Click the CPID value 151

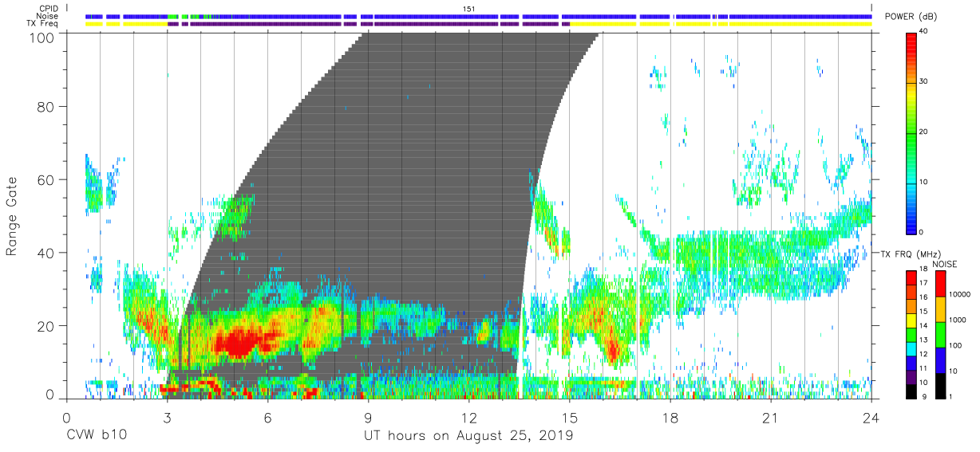pyautogui.click(x=469, y=8)
